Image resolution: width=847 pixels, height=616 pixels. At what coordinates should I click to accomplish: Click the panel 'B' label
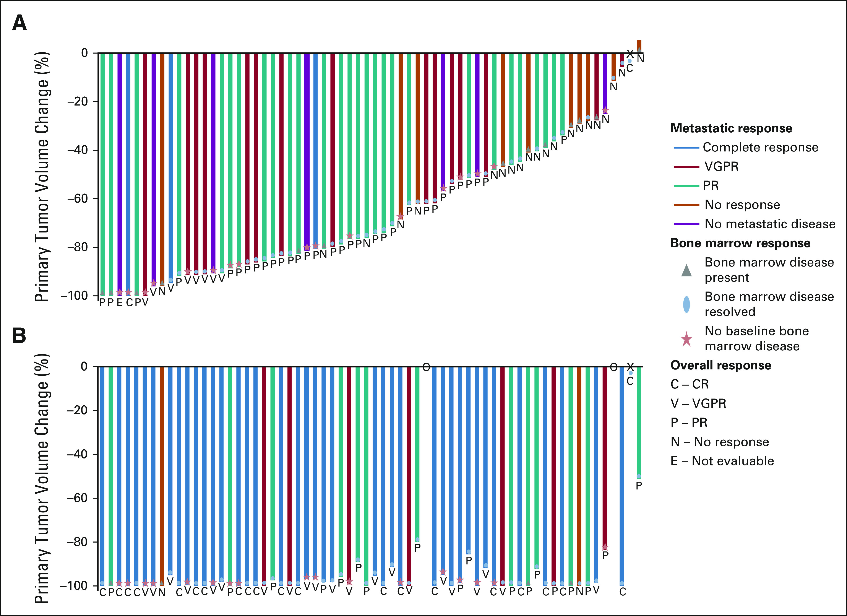tap(19, 335)
